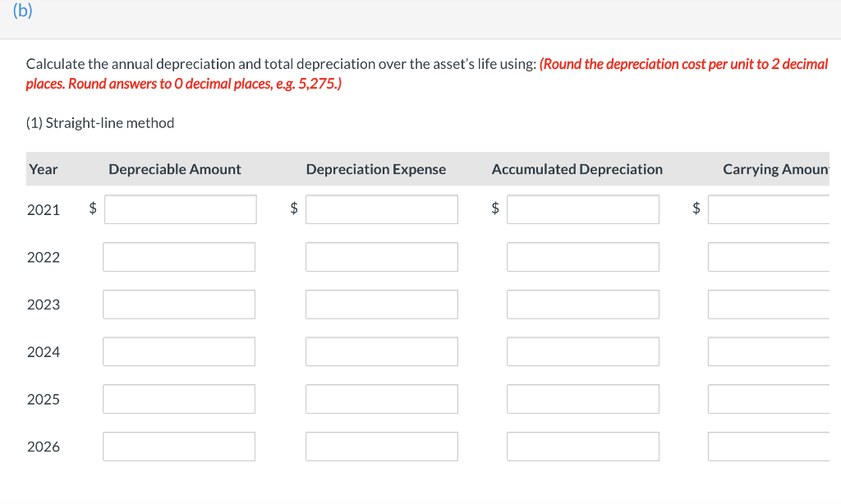
Task: Focus the 2022 Accumulated Depreciation field
Action: coord(583,257)
